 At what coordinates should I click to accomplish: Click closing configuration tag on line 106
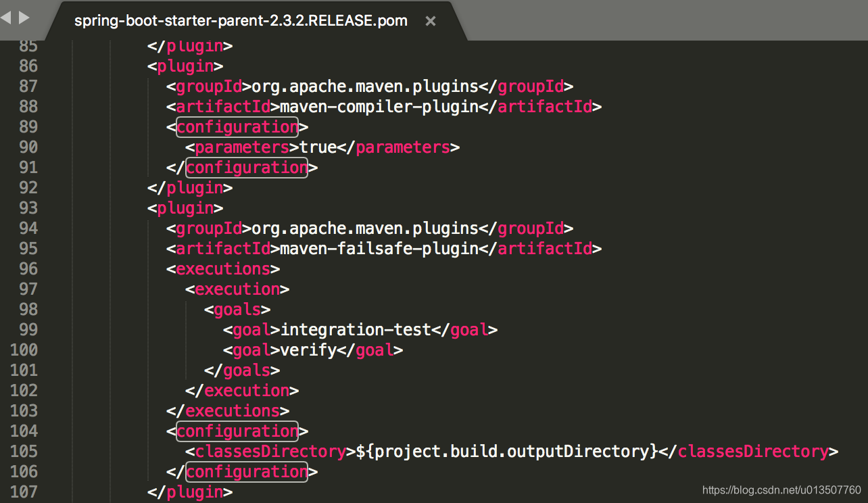pos(242,472)
